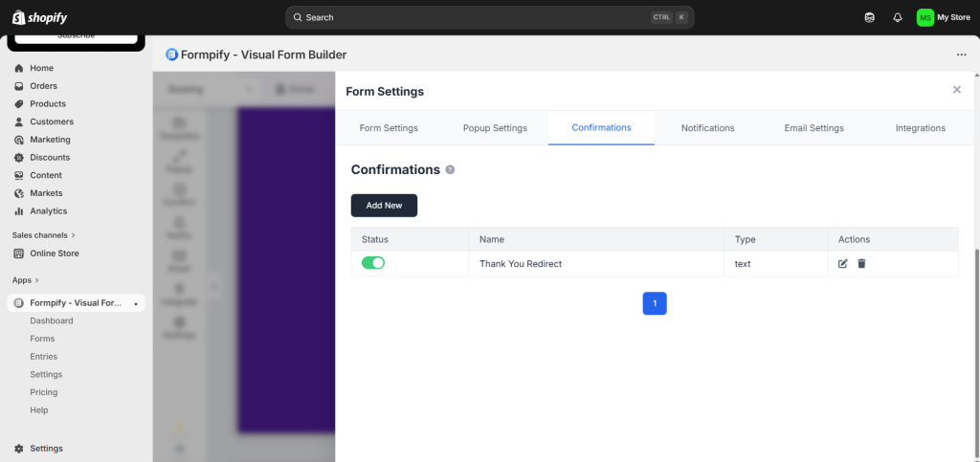This screenshot has height=462, width=980.
Task: Toggle the Thank You Redirect status switch
Action: (x=373, y=263)
